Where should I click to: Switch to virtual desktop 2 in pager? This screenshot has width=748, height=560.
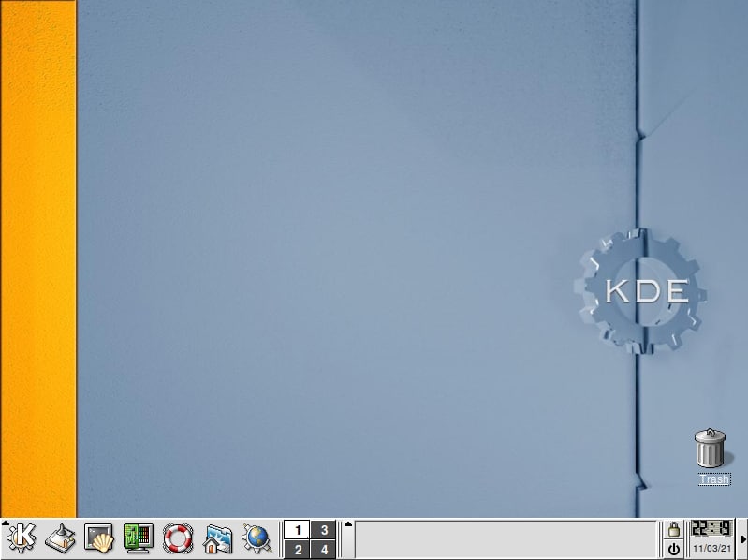tap(298, 549)
